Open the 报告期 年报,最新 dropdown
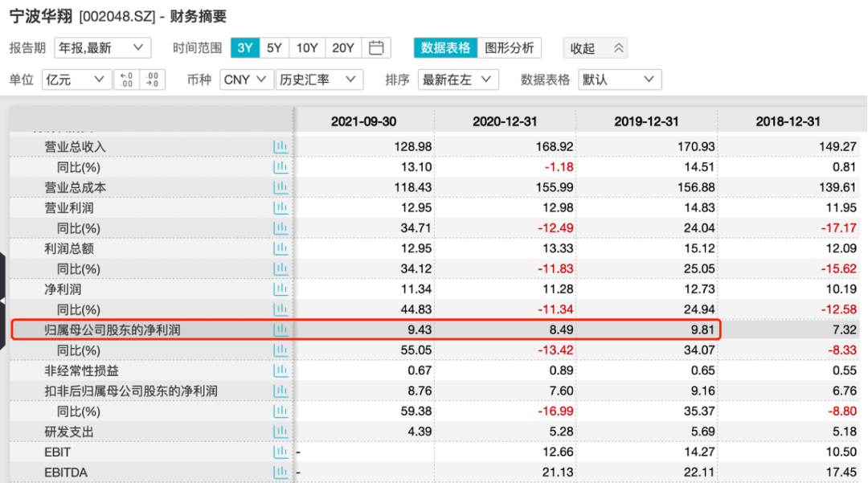The width and height of the screenshot is (868, 483). click(102, 48)
